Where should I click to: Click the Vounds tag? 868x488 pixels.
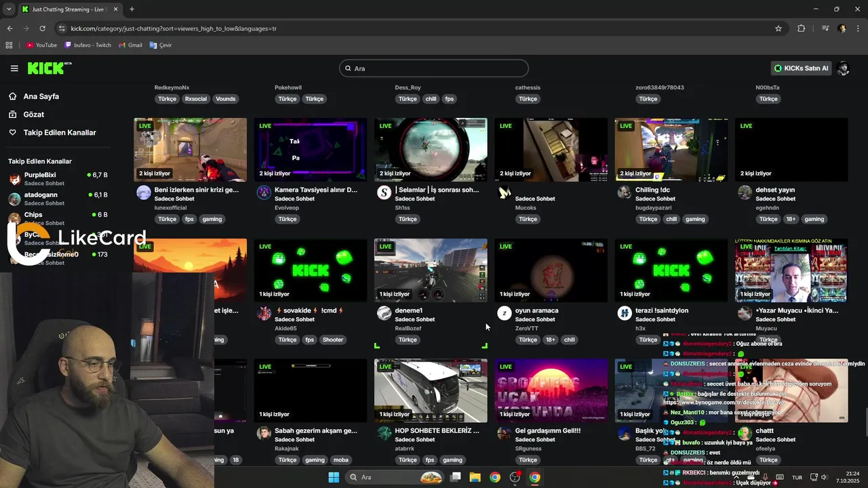226,99
